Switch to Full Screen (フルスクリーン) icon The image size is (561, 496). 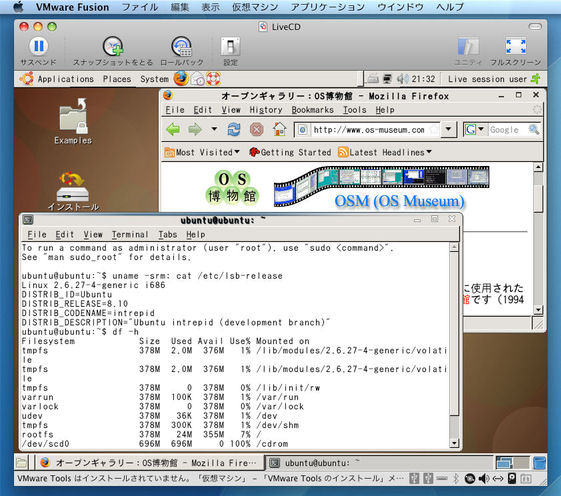tap(516, 47)
